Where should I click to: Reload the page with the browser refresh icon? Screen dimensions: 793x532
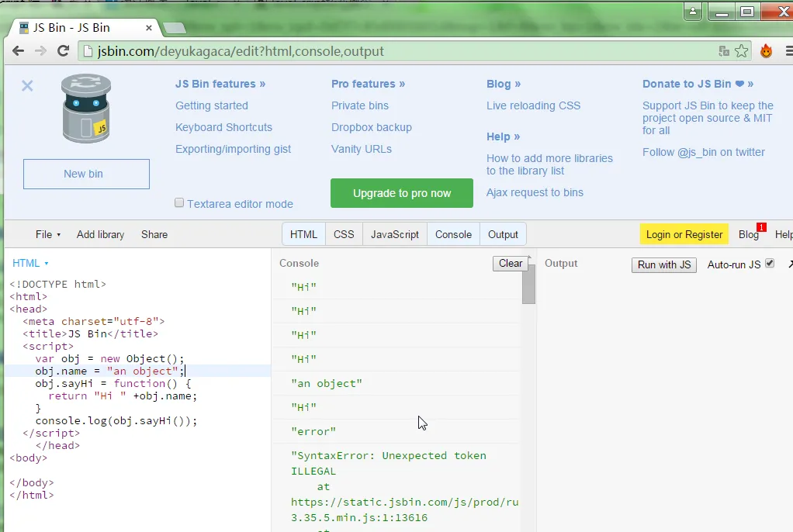tap(64, 51)
